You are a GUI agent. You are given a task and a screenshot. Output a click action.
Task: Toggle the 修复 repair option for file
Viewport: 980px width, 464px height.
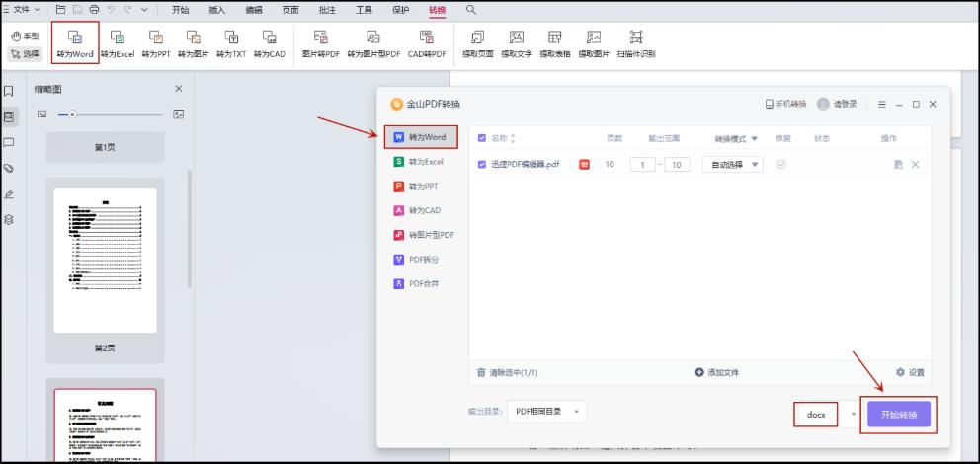click(781, 164)
